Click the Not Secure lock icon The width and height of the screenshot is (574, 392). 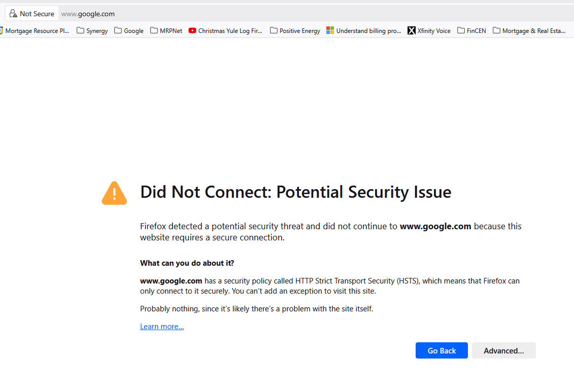click(13, 14)
